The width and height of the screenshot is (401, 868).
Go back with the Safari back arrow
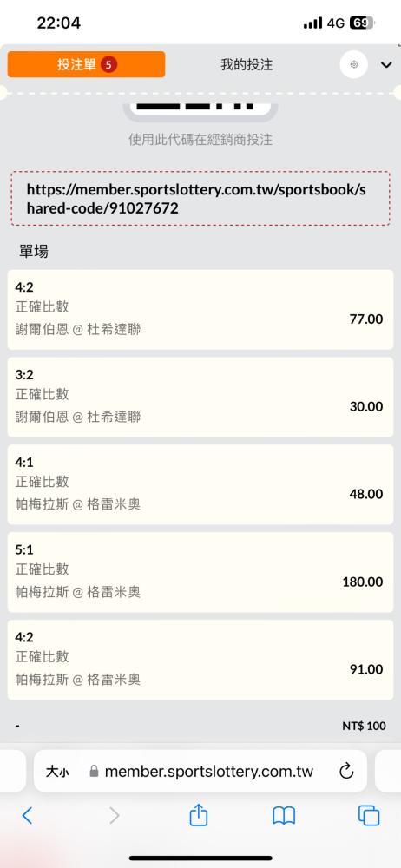click(27, 815)
